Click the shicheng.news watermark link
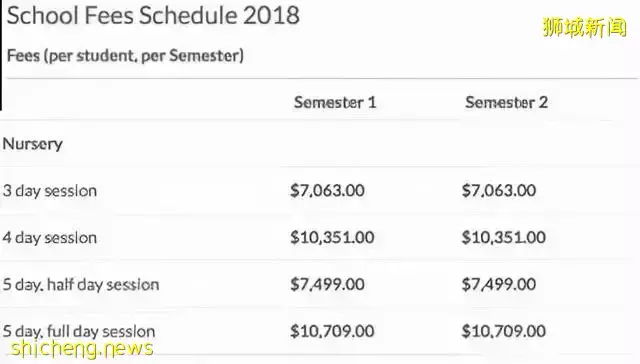The image size is (640, 364). 82,349
